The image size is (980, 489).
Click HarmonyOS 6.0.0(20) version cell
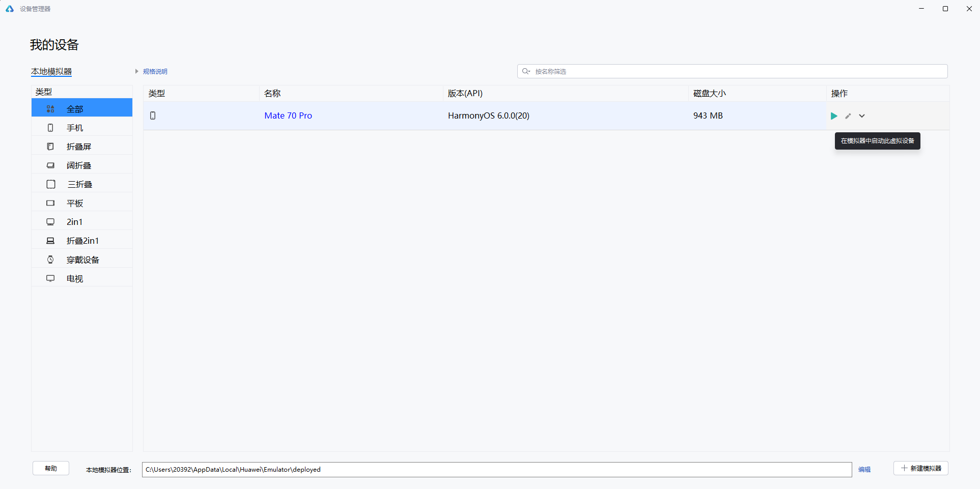[x=489, y=116]
